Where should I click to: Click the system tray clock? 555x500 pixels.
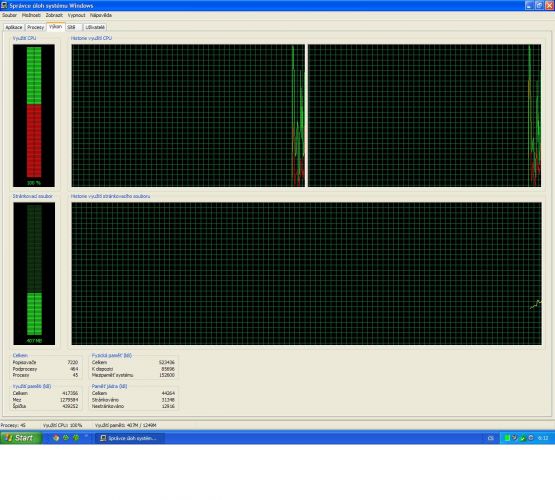click(x=543, y=438)
